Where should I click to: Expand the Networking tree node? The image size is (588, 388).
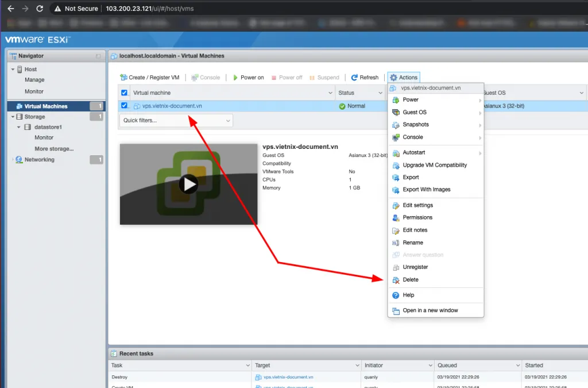(13, 159)
